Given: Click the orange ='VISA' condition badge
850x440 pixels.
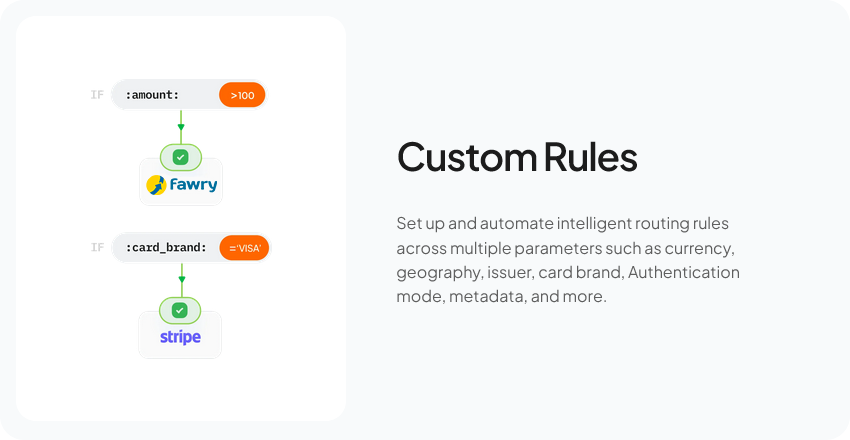Looking at the screenshot, I should point(244,247).
